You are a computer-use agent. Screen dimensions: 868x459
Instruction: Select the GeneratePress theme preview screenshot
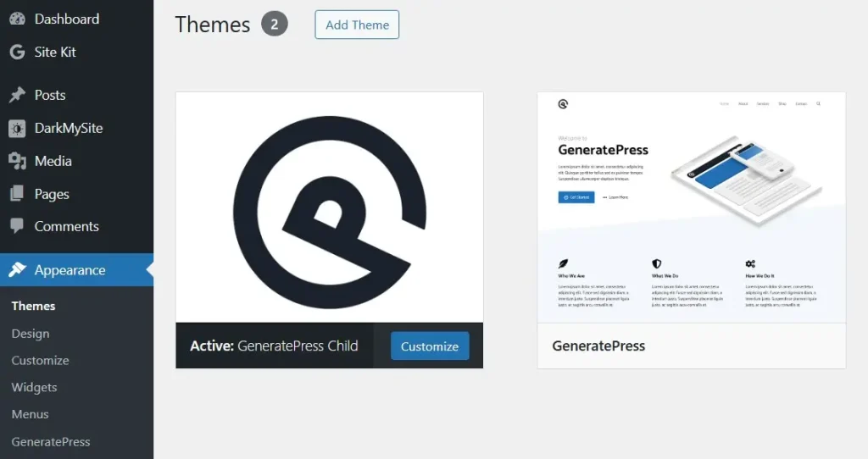pyautogui.click(x=692, y=207)
